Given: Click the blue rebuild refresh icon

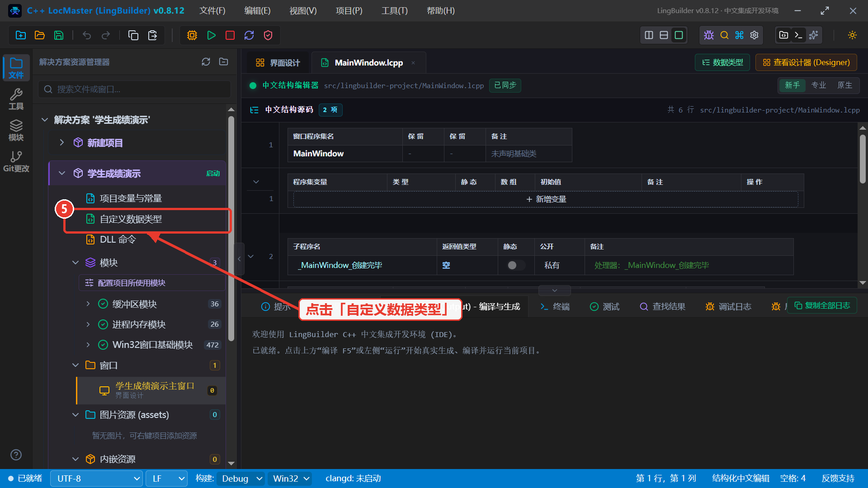Looking at the screenshot, I should [249, 35].
